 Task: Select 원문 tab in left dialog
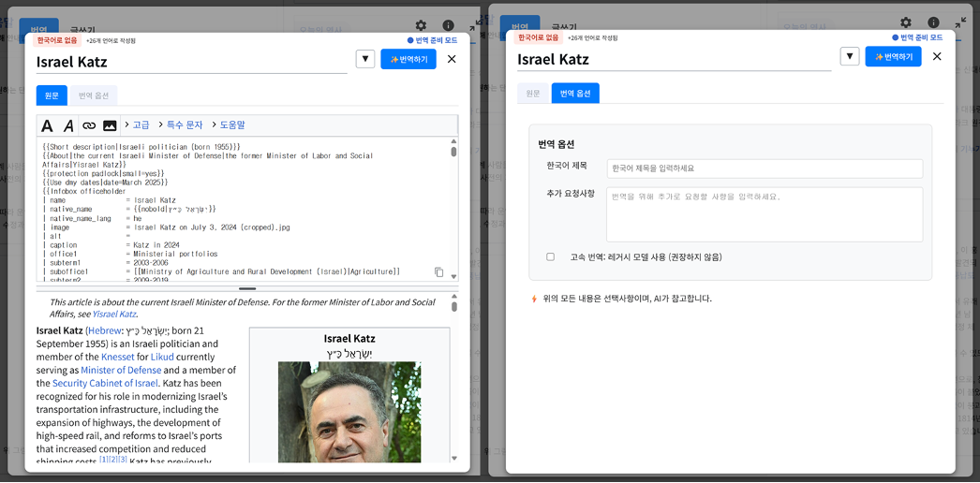pos(52,95)
